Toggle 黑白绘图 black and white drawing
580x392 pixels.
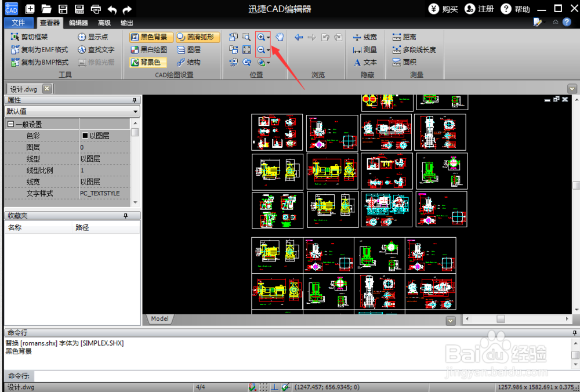tap(148, 49)
